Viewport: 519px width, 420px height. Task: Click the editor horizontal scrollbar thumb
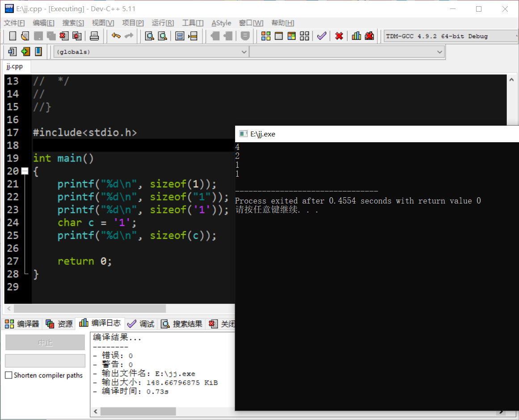[x=90, y=308]
